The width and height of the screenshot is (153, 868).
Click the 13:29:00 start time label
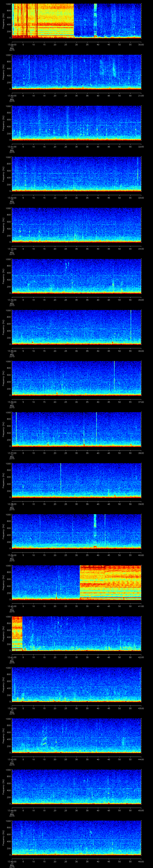(x=12, y=44)
